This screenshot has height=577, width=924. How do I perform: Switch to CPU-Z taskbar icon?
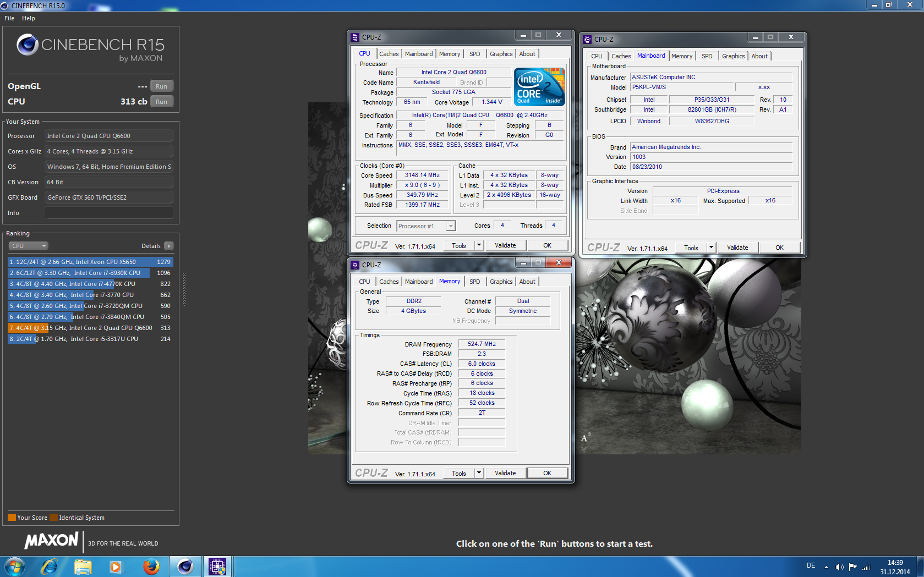pos(217,567)
